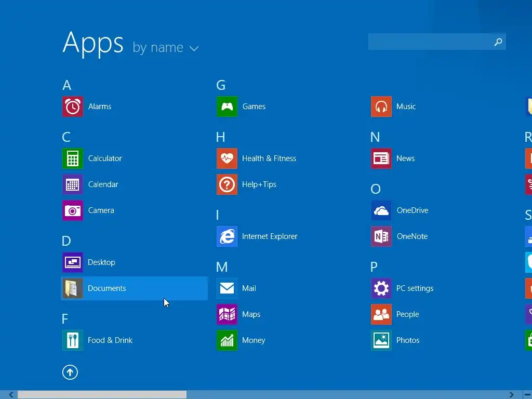Select the letter C group header

[x=66, y=137]
